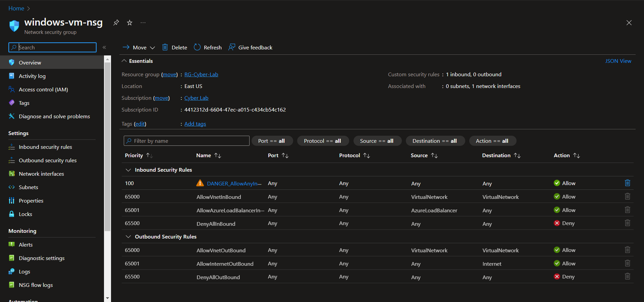644x302 pixels.
Task: Open the Destination == all filter
Action: click(435, 141)
